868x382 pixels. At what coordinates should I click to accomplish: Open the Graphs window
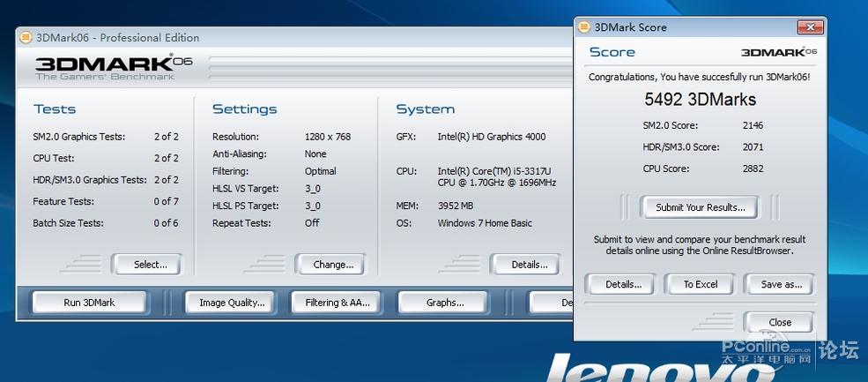coord(445,303)
